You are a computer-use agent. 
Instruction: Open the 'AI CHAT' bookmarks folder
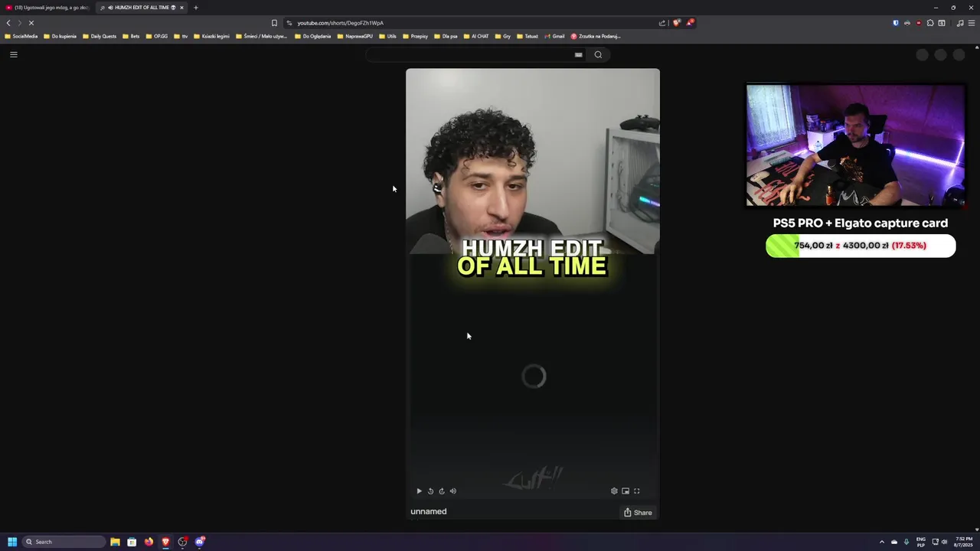tap(475, 36)
